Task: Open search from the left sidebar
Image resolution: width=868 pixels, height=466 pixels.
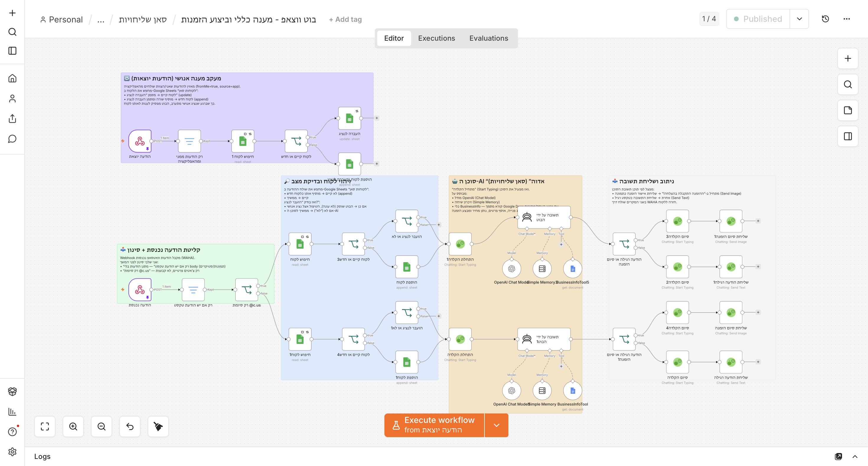Action: coord(12,32)
